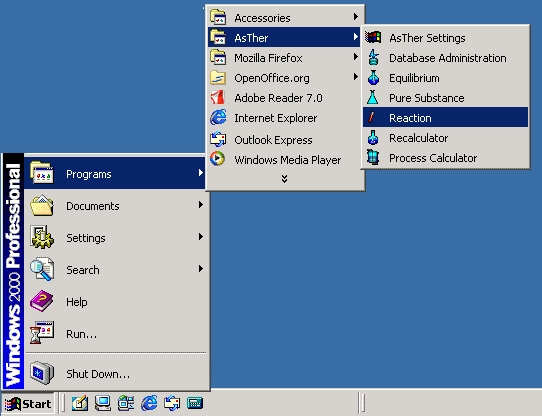
Task: Select the Recalculator icon
Action: point(373,138)
